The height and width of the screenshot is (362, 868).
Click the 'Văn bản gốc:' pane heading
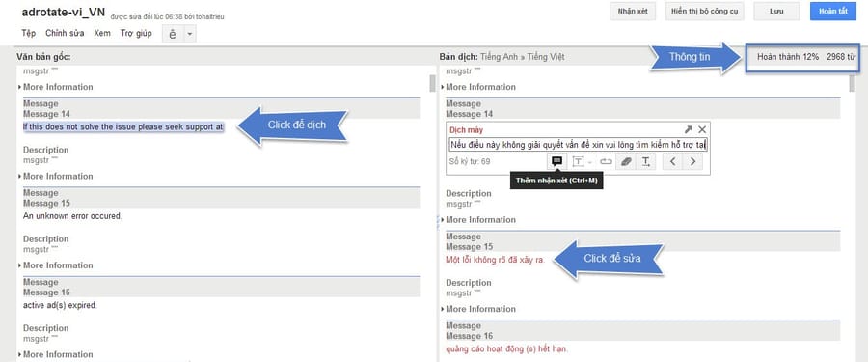[43, 57]
